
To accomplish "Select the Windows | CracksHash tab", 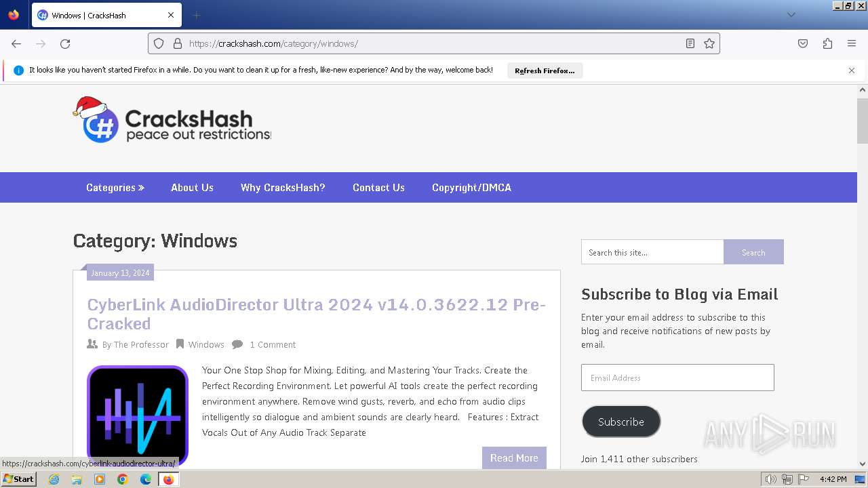I will [x=106, y=15].
